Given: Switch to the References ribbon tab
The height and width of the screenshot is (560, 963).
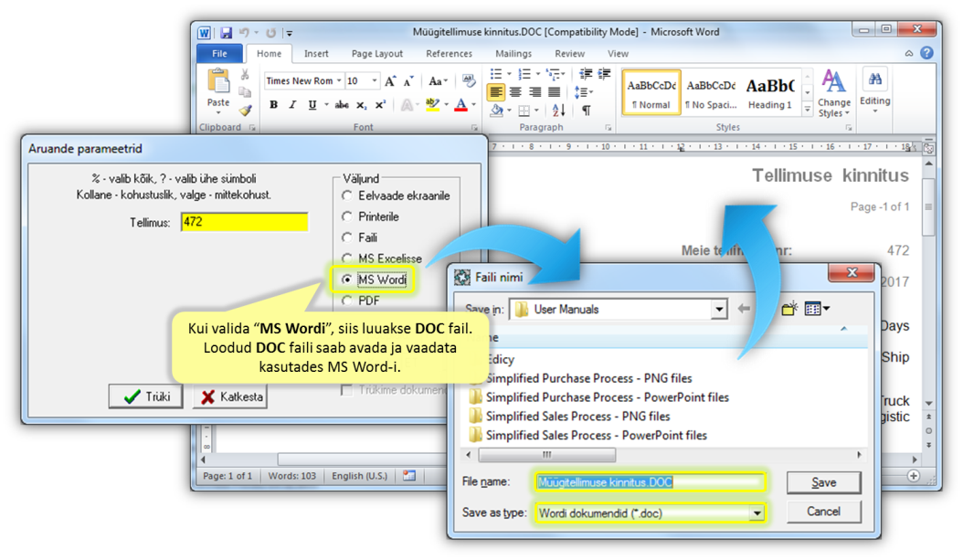Looking at the screenshot, I should (449, 53).
